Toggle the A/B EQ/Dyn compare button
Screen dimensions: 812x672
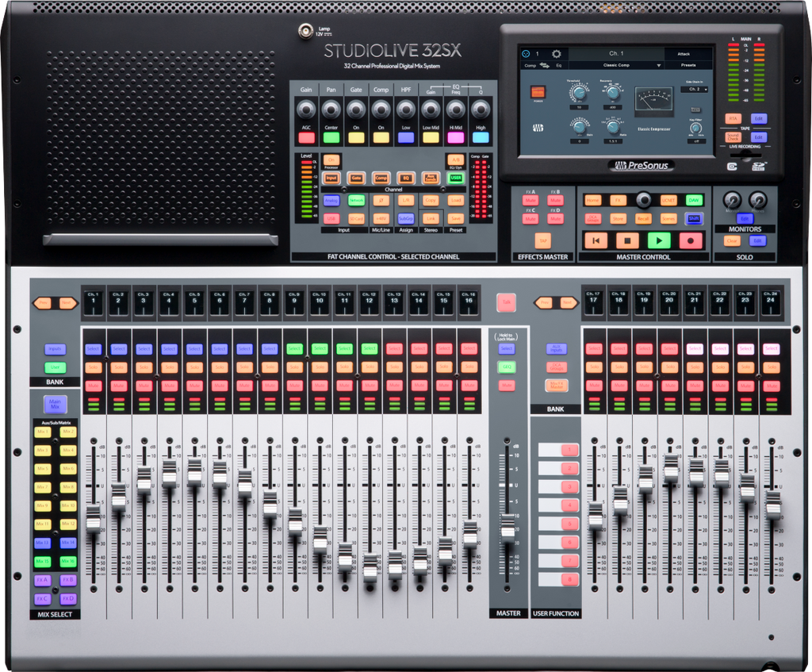(455, 160)
